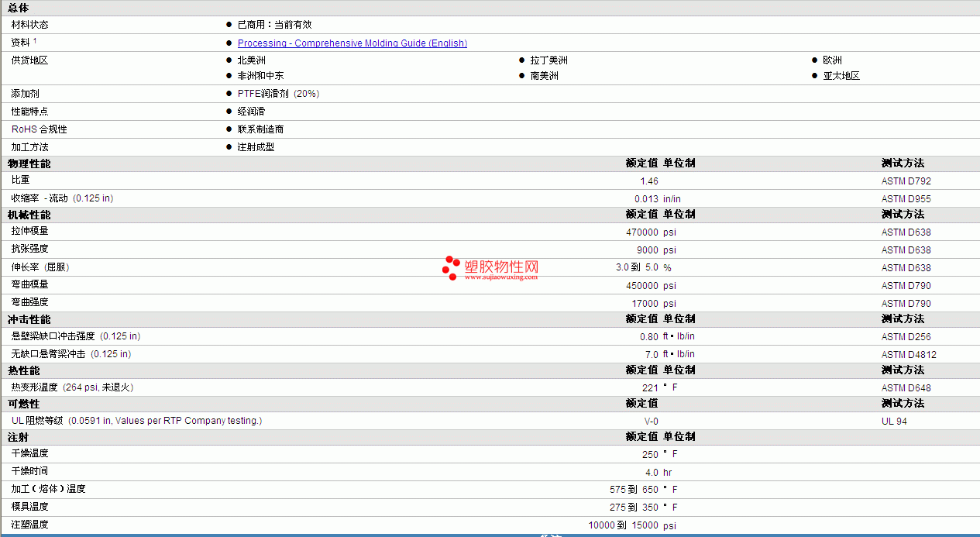Screen dimensions: 980x537
Task: Click the 干燥温度 row label
Action: [x=30, y=453]
